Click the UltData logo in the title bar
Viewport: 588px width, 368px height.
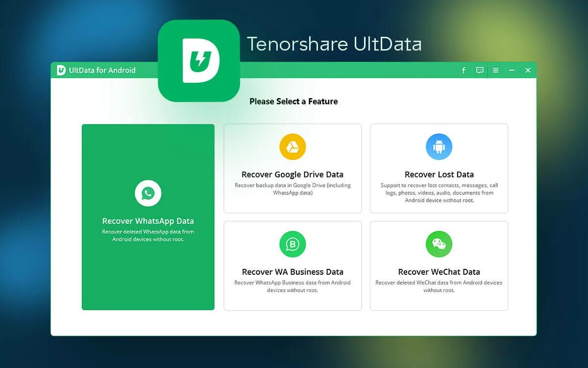coord(61,70)
